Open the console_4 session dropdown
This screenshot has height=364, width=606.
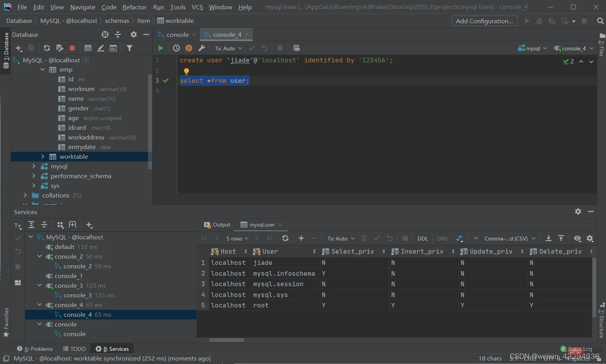click(x=573, y=48)
